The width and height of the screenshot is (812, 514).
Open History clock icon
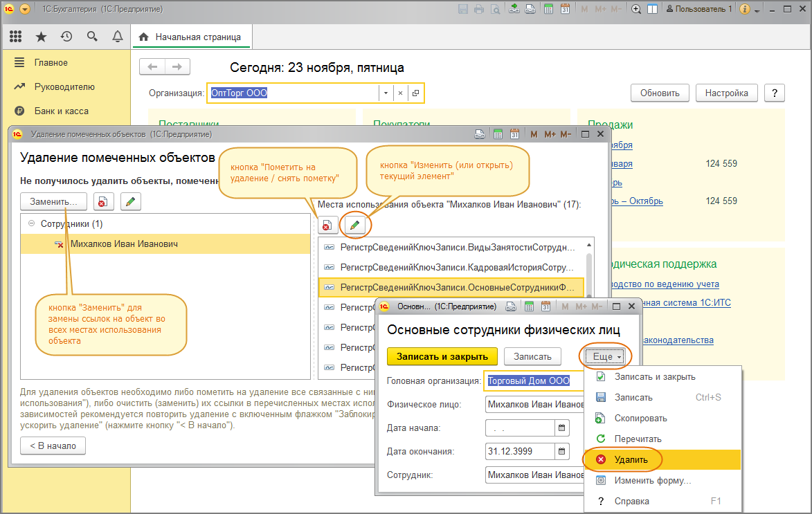point(66,37)
